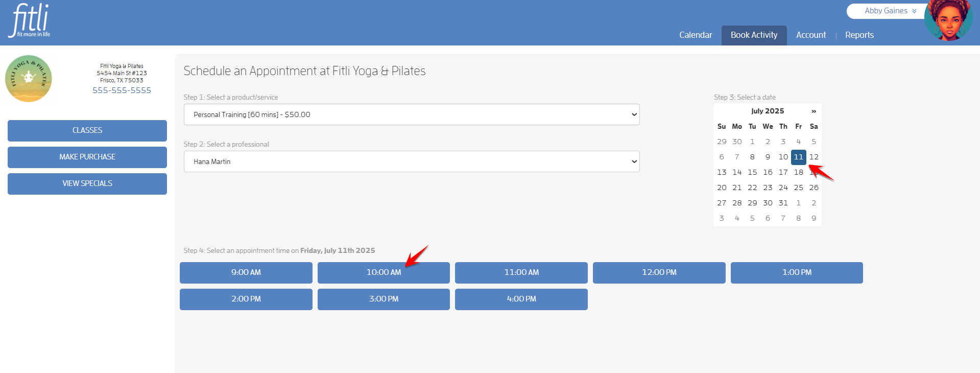This screenshot has width=980, height=373.
Task: Select July 31 in the calendar
Action: (783, 203)
